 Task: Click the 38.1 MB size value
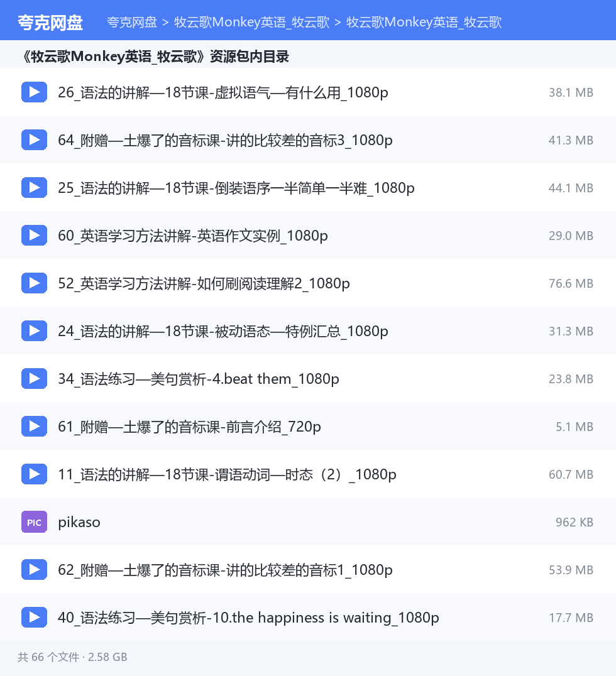pos(571,92)
